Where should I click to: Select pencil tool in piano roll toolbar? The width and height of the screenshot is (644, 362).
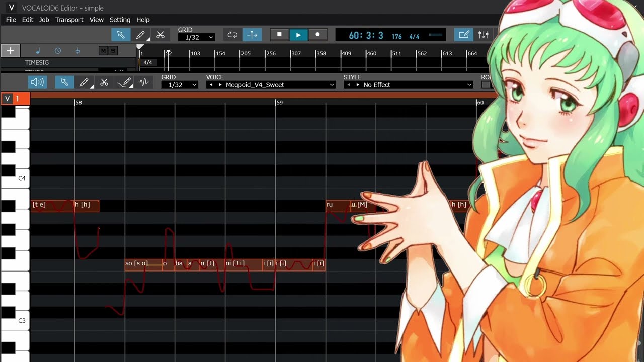click(x=84, y=82)
